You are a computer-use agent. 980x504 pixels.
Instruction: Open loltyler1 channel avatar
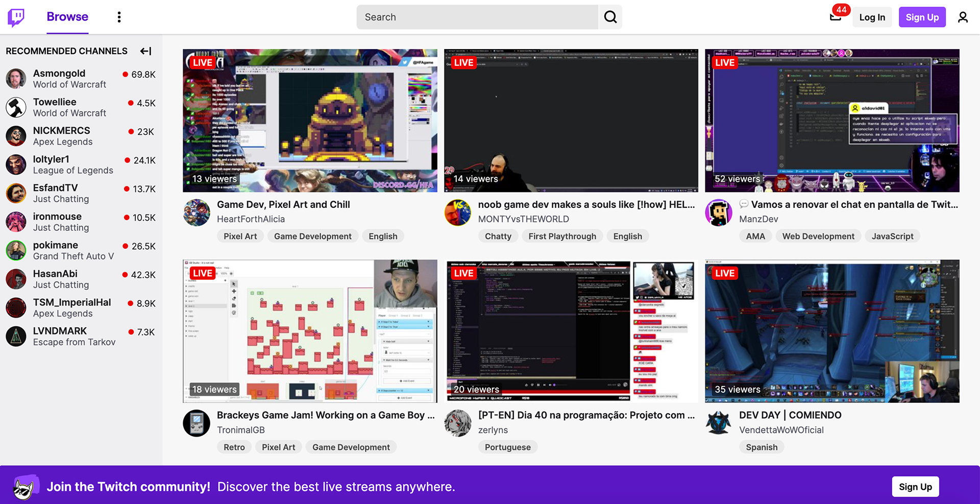pyautogui.click(x=16, y=164)
